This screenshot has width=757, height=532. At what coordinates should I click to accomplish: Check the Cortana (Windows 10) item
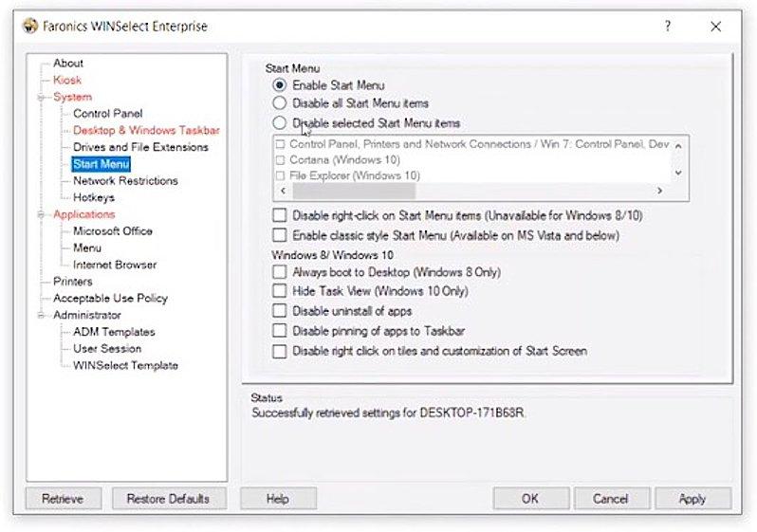point(280,160)
